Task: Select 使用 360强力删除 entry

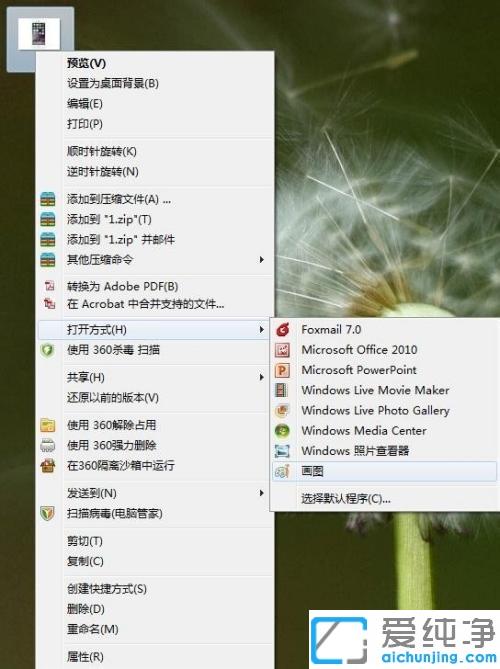Action: (x=111, y=445)
